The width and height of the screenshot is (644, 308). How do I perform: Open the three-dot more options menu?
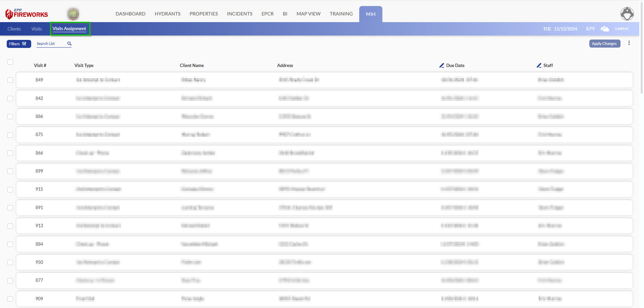629,43
